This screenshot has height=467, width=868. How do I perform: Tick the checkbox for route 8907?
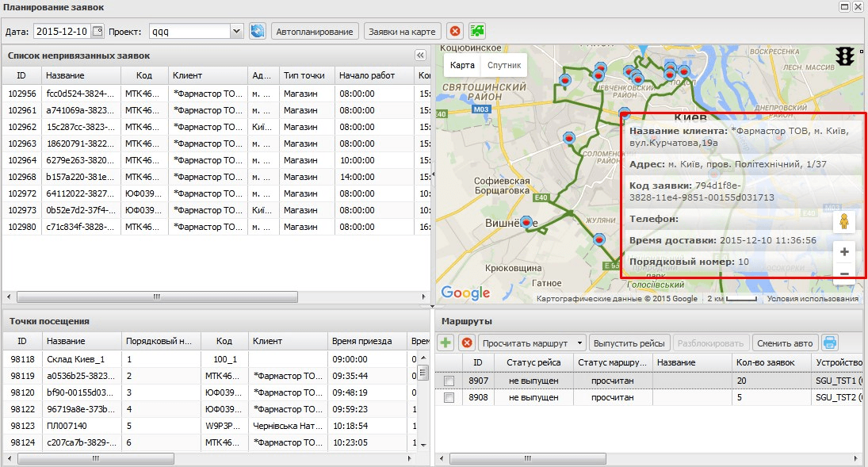pyautogui.click(x=449, y=381)
